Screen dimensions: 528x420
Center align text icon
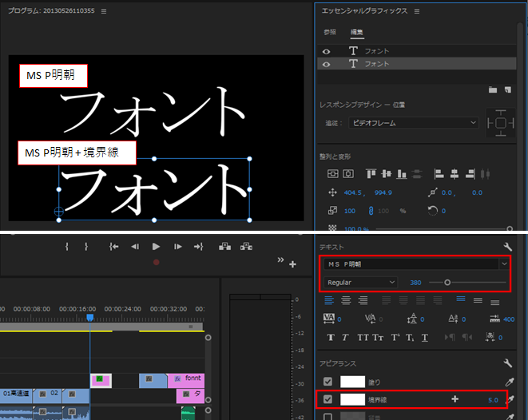346,300
